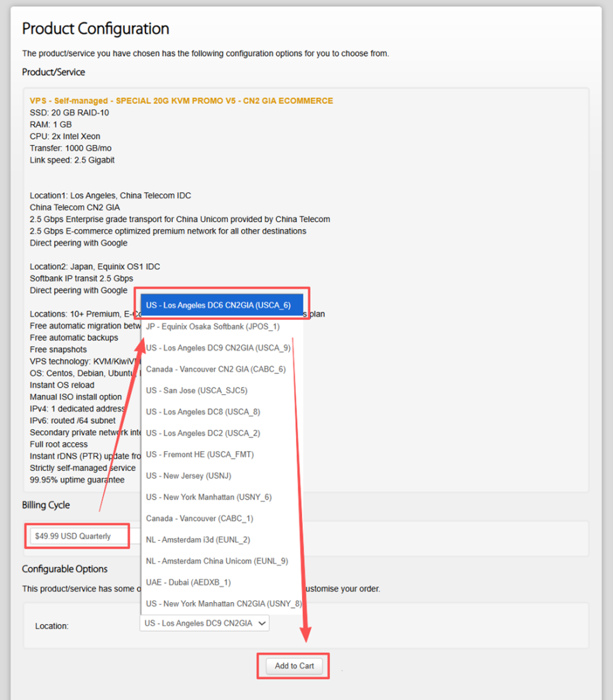The width and height of the screenshot is (613, 700).
Task: Select US - Los Angeles DC9 CN2GIA (USCA_9) option
Action: (x=219, y=348)
